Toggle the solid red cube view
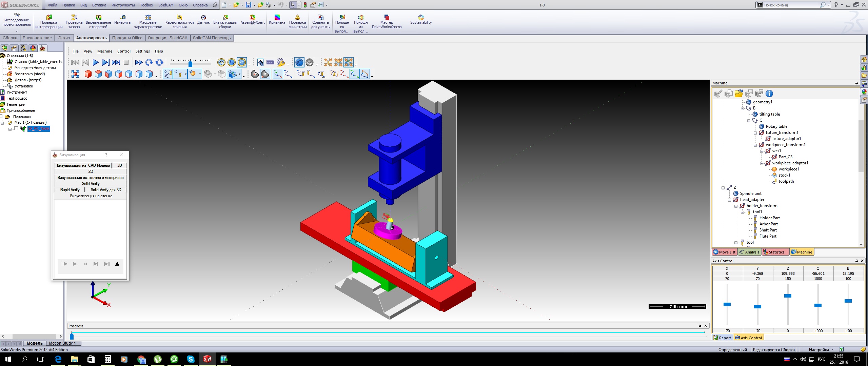The width and height of the screenshot is (868, 366). [88, 74]
